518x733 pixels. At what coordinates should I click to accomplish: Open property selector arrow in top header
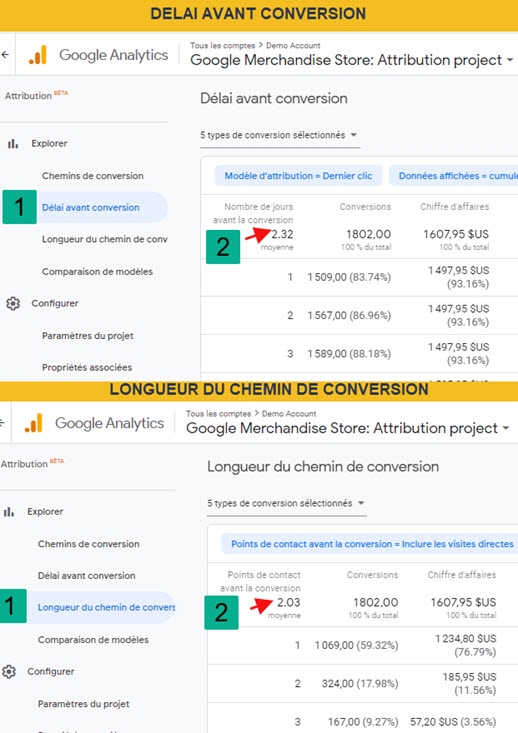click(510, 60)
